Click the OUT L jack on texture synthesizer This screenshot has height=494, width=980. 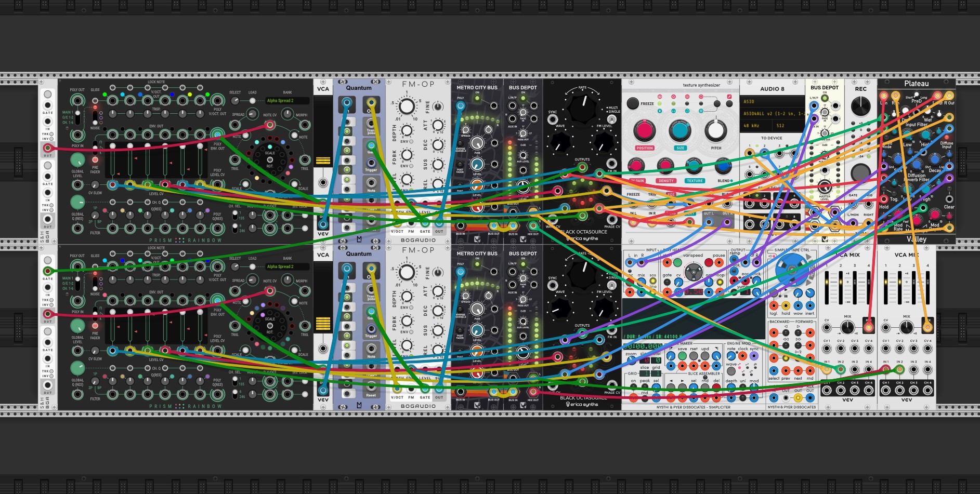708,221
